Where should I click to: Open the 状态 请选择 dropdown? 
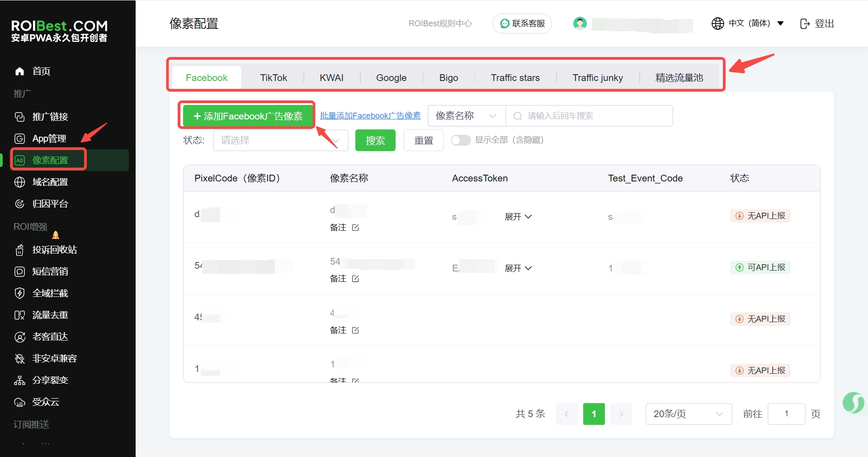[x=280, y=140]
